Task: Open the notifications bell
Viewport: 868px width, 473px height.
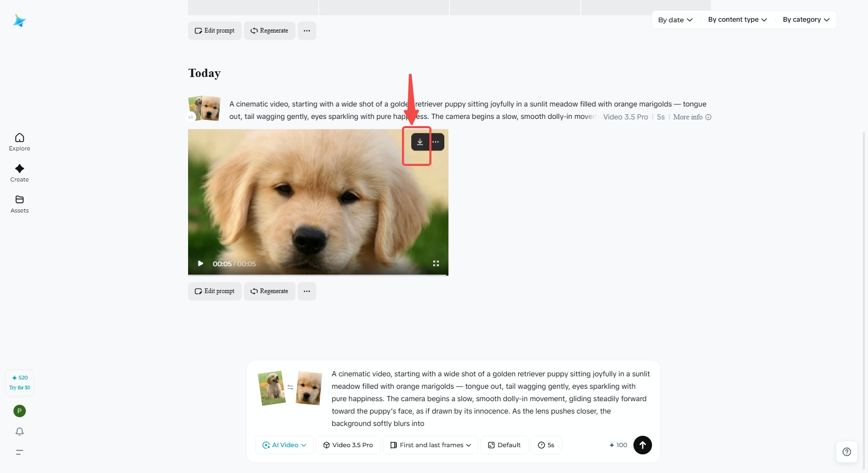Action: click(20, 432)
